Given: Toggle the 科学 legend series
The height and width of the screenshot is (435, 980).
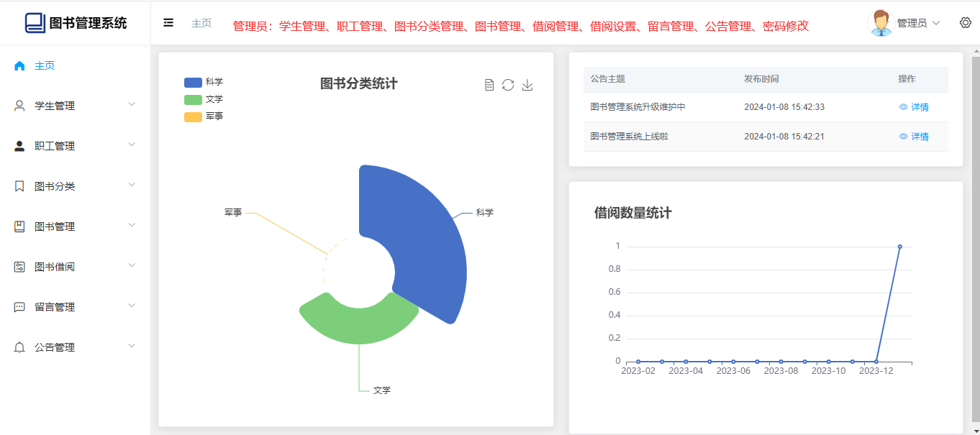Looking at the screenshot, I should (x=194, y=82).
